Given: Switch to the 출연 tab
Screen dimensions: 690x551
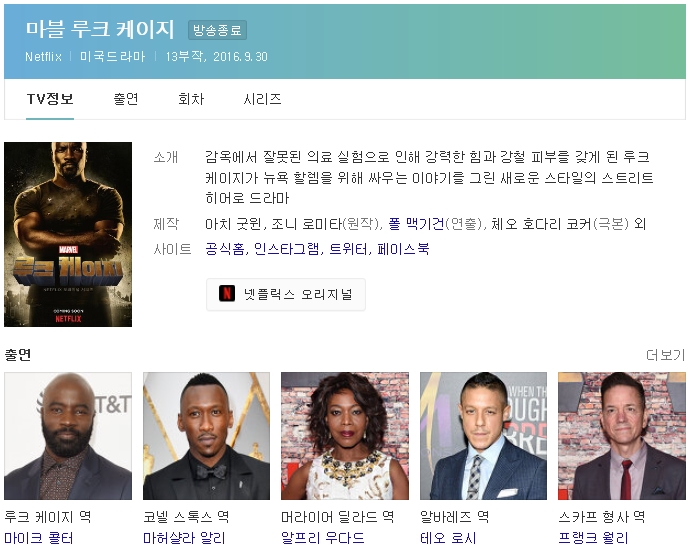Looking at the screenshot, I should 126,99.
